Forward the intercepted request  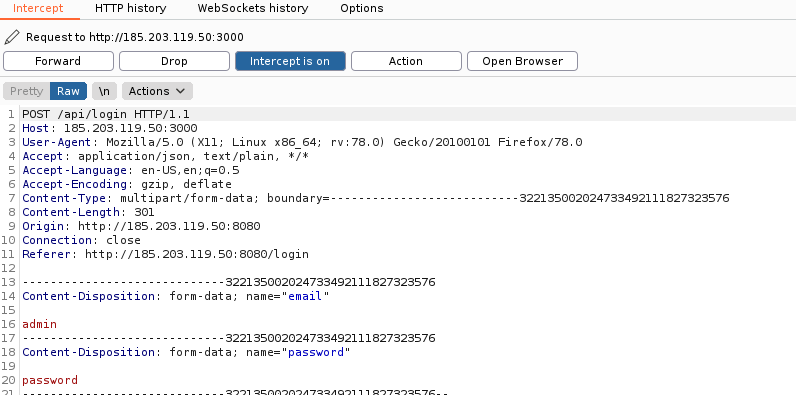coord(58,61)
